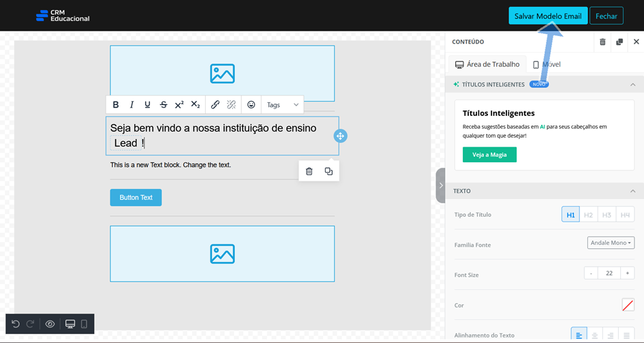
Task: Apply strikethrough formatting
Action: (164, 105)
